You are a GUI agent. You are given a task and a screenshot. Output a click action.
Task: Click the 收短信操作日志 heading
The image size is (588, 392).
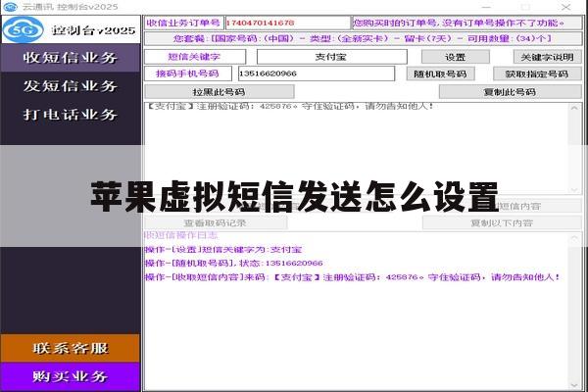(181, 235)
